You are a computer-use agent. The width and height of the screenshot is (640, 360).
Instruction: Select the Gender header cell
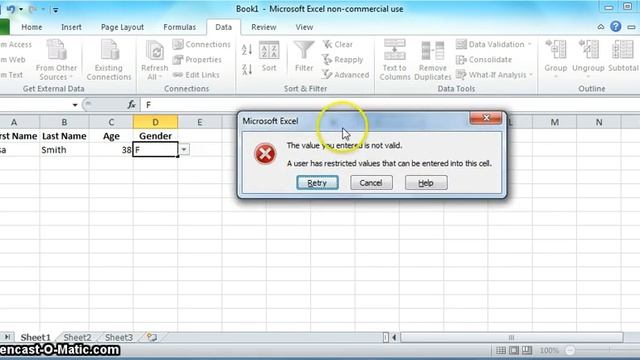(x=155, y=136)
